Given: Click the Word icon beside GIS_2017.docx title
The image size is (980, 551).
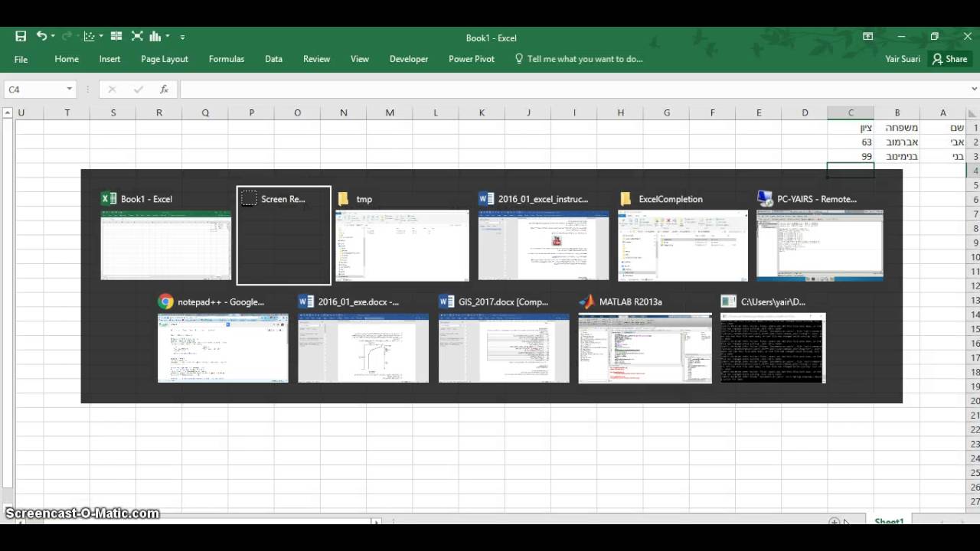Looking at the screenshot, I should [x=446, y=302].
